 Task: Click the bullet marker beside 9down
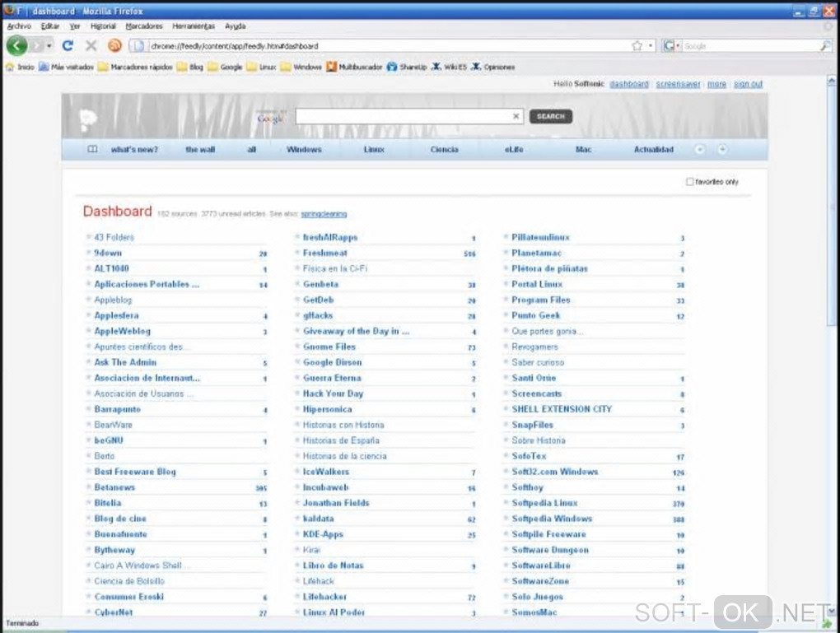click(88, 253)
